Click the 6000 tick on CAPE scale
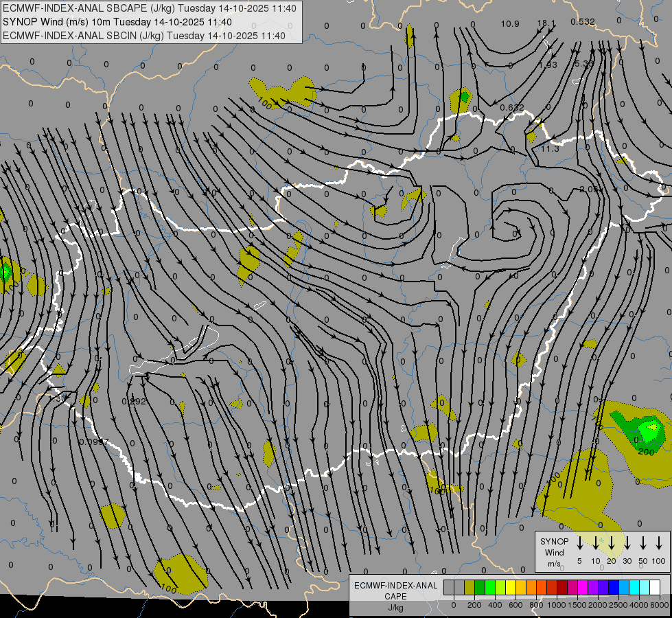The height and width of the screenshot is (618, 672). (659, 605)
